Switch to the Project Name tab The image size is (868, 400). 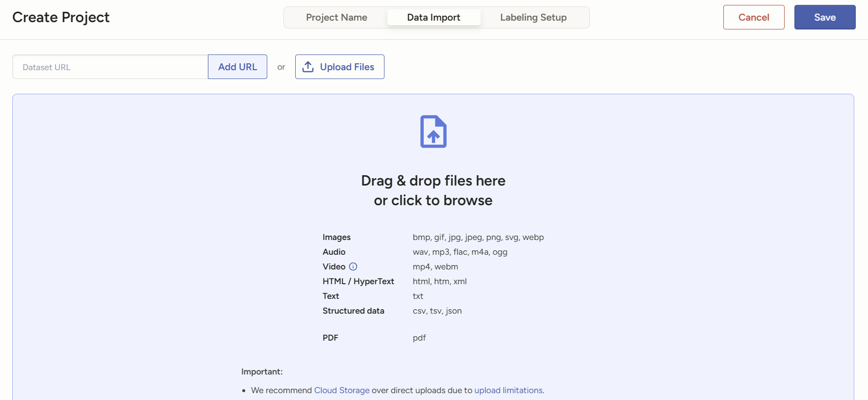pos(336,17)
